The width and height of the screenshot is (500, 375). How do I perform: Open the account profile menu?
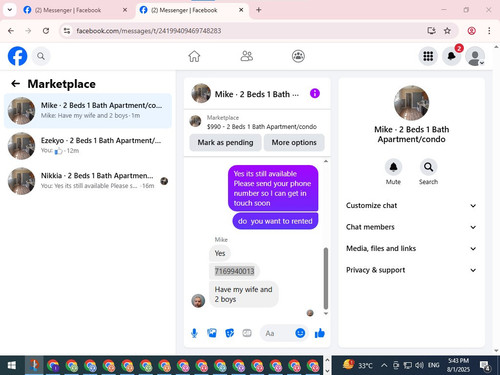[475, 56]
